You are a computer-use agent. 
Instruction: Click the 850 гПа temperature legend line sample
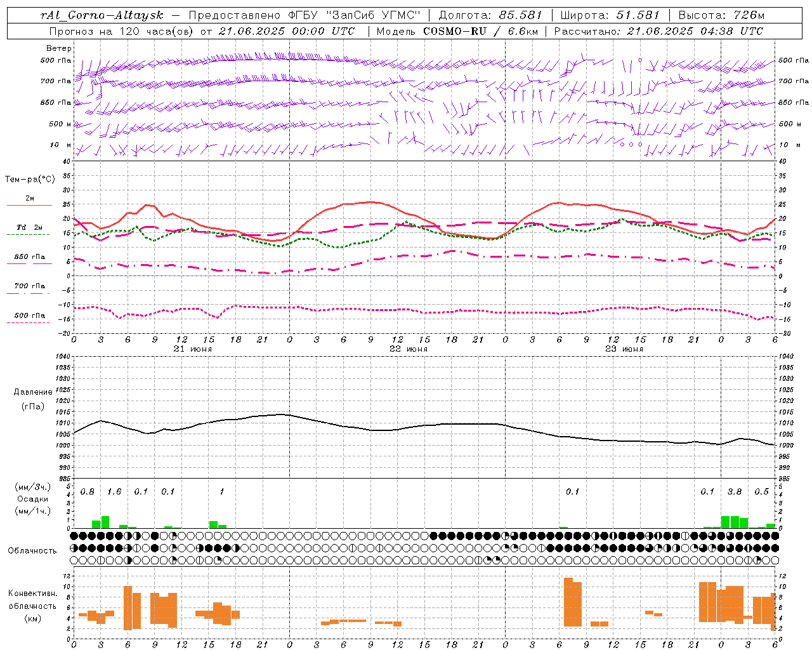click(x=29, y=263)
